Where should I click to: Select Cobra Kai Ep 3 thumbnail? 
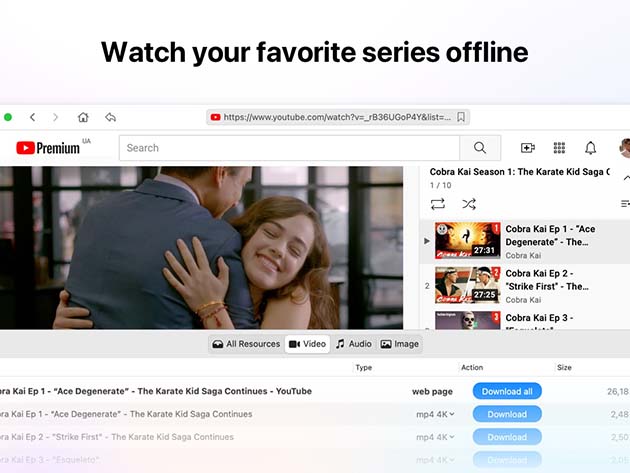[468, 320]
